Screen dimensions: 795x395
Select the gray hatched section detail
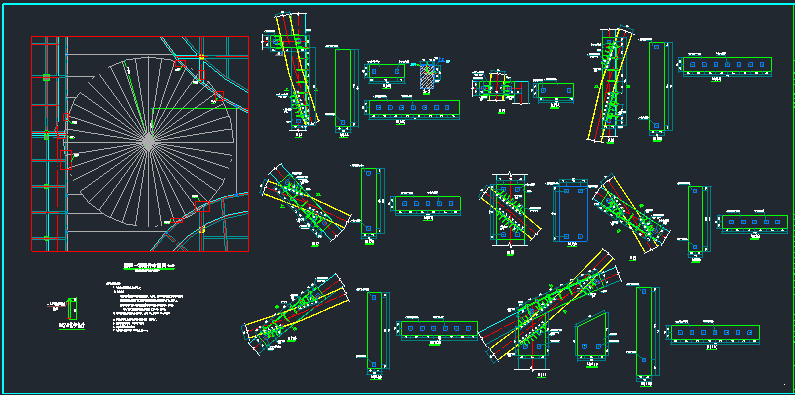(428, 77)
